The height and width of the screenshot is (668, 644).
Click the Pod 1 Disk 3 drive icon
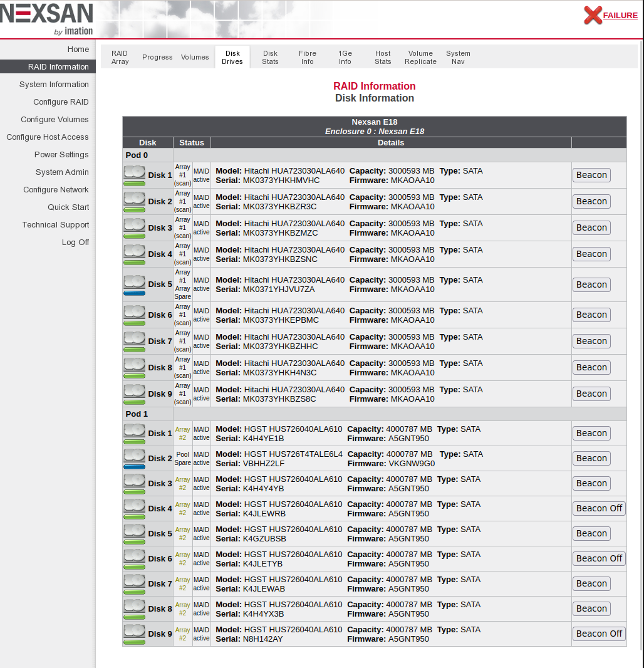[x=135, y=484]
